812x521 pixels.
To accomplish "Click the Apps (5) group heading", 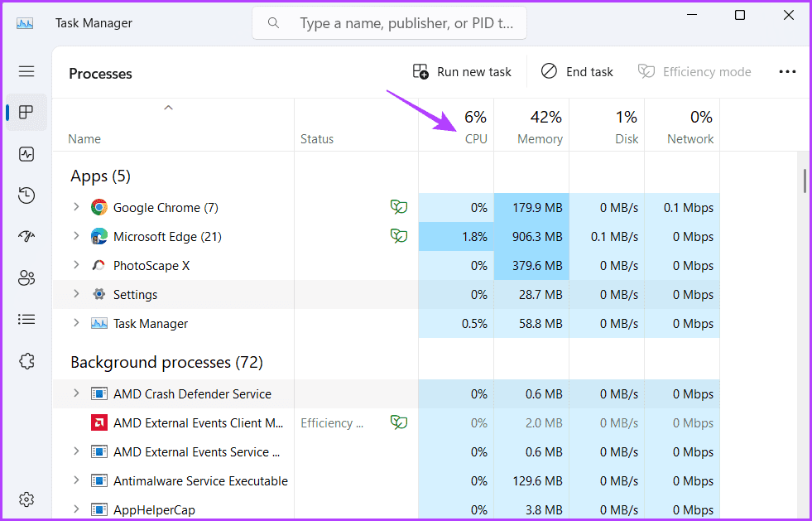I will [x=100, y=176].
